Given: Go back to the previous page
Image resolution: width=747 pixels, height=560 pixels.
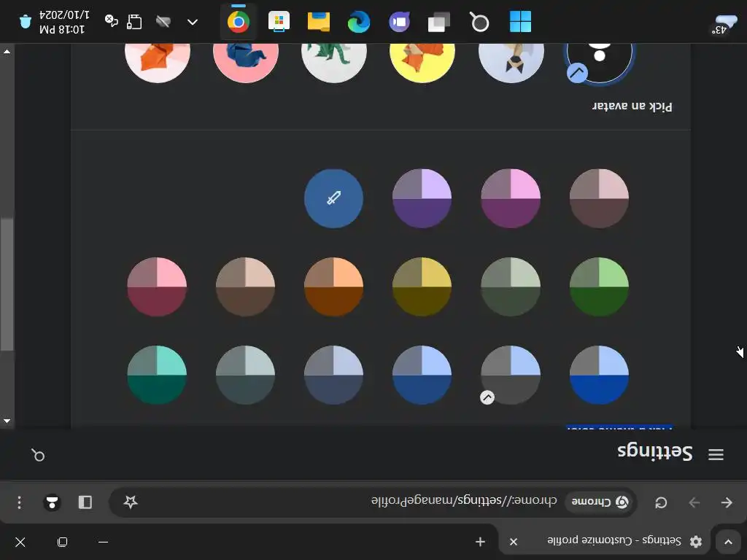Looking at the screenshot, I should [727, 502].
